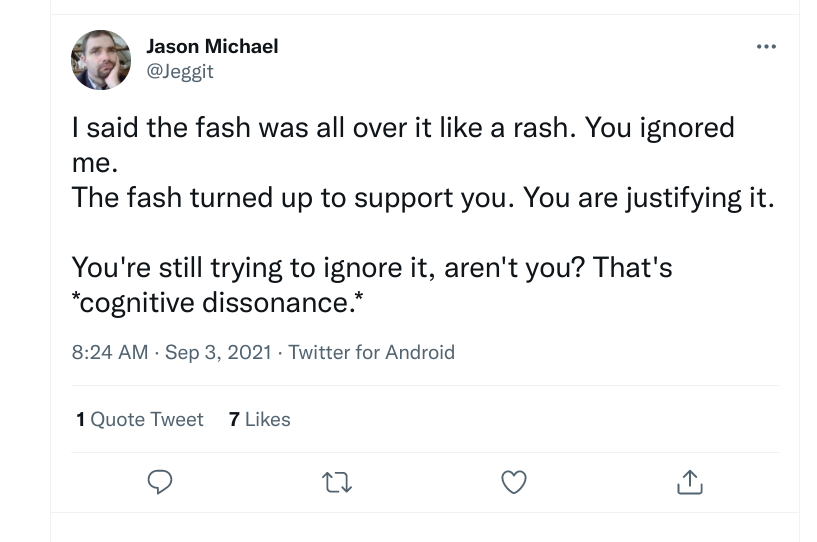817x542 pixels.
Task: Click Jason Michael's profile avatar
Action: click(x=101, y=60)
